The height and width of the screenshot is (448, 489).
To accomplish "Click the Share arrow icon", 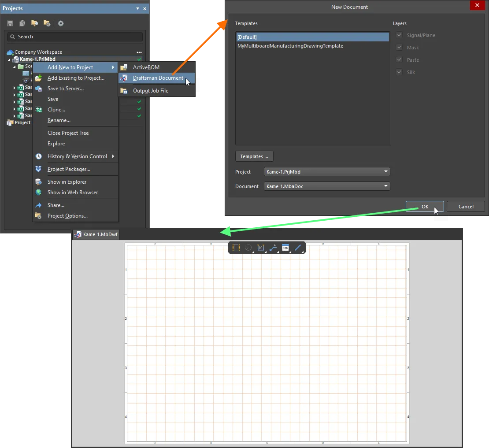I will 38,205.
